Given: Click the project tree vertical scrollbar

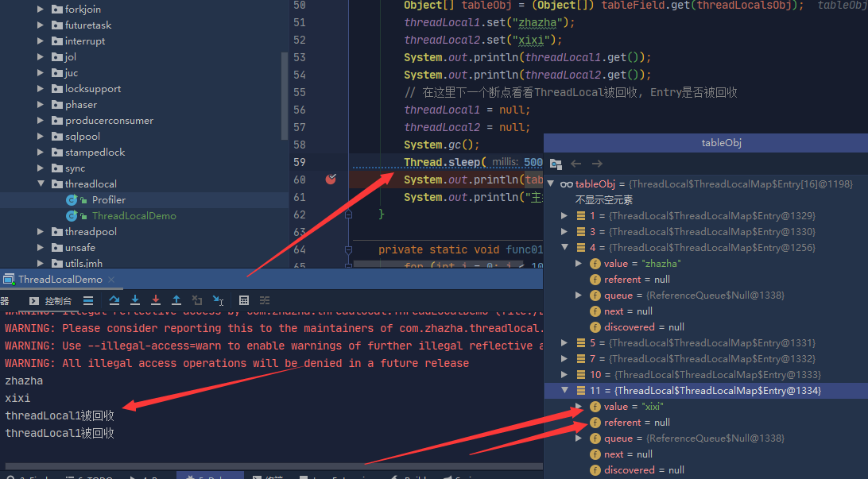Looking at the screenshot, I should pyautogui.click(x=285, y=95).
